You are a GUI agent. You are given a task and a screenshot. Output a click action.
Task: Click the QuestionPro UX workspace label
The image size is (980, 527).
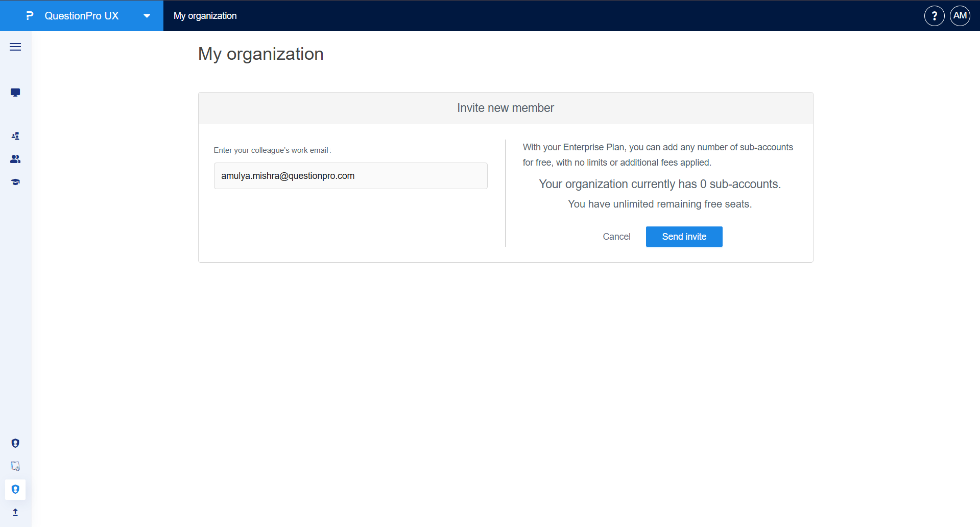(x=82, y=15)
